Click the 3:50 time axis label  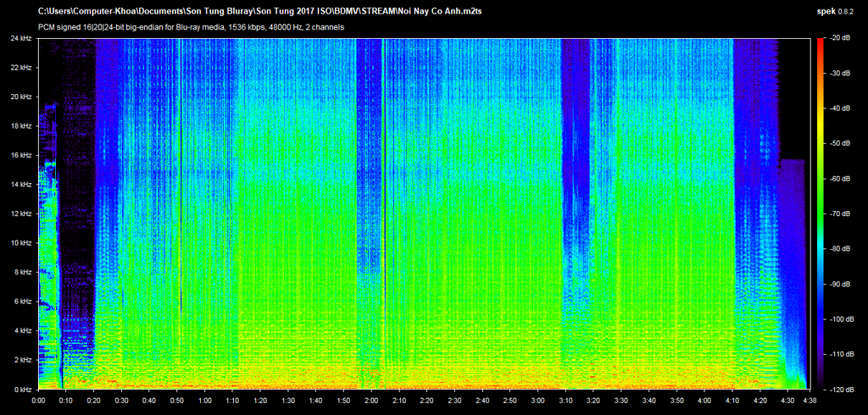pos(676,400)
